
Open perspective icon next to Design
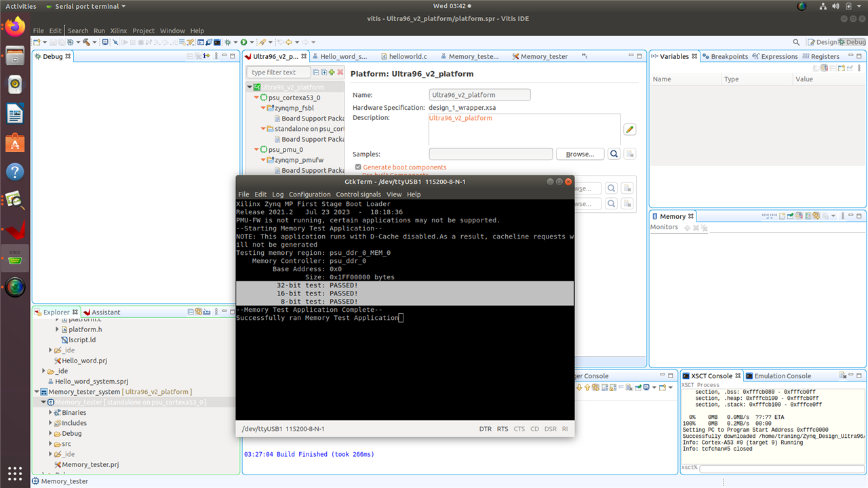(811, 42)
